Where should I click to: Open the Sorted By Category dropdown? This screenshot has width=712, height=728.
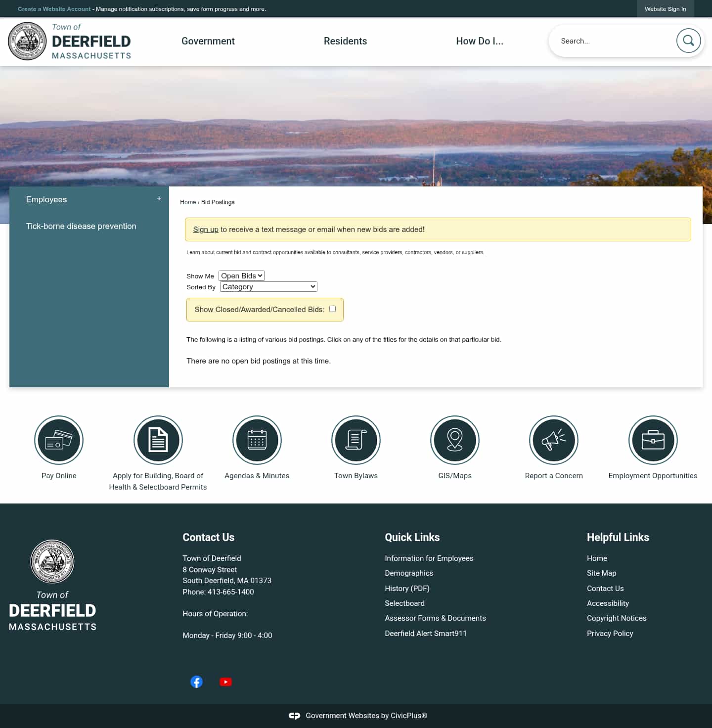(268, 286)
